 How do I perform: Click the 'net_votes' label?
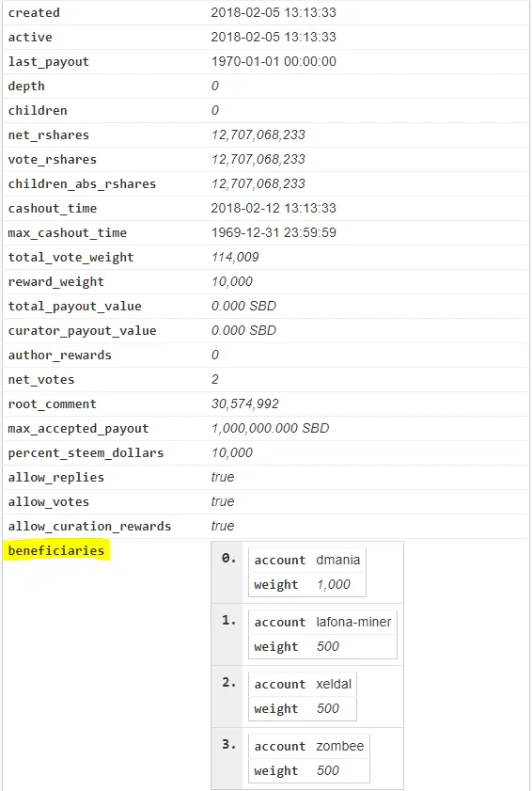[x=41, y=380]
